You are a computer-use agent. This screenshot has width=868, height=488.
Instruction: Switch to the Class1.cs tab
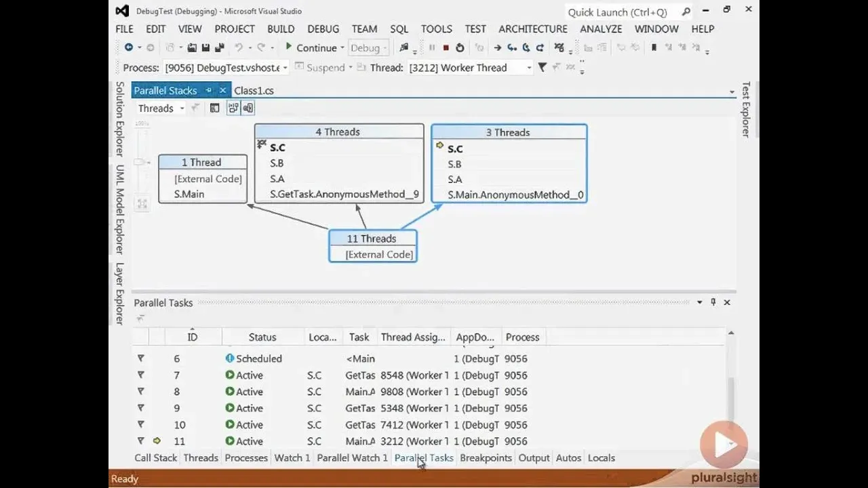coord(254,91)
